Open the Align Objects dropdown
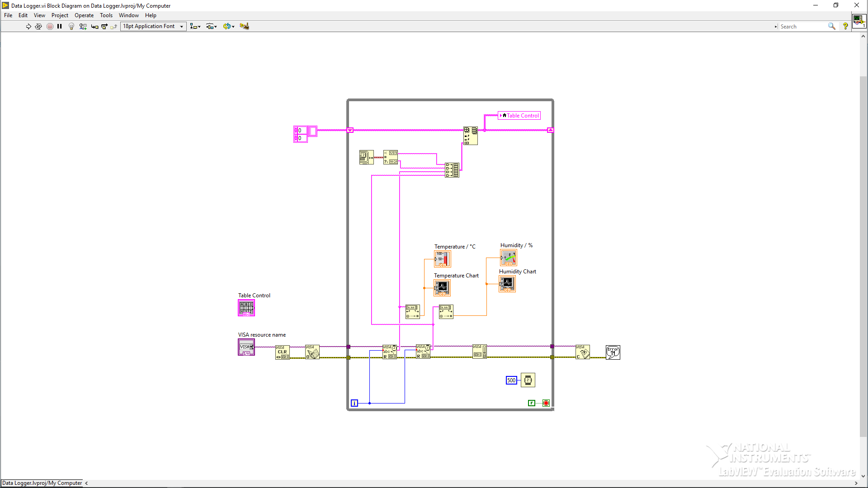 [195, 26]
